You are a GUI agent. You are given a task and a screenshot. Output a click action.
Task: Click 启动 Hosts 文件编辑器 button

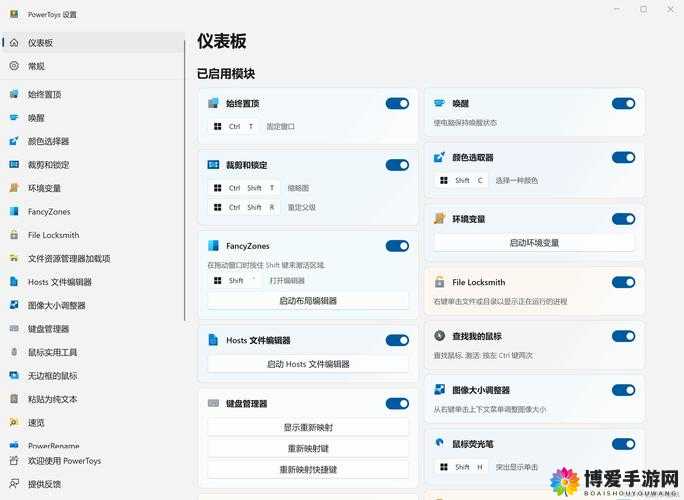(308, 364)
